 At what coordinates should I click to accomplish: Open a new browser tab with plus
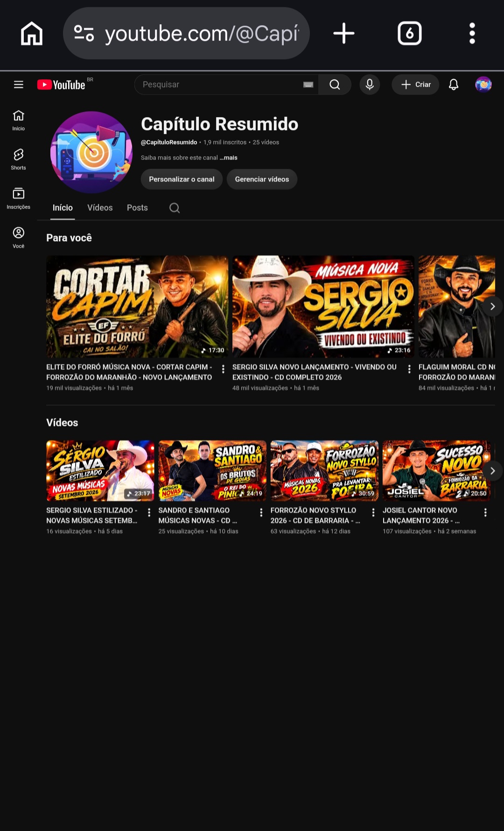[x=344, y=34]
